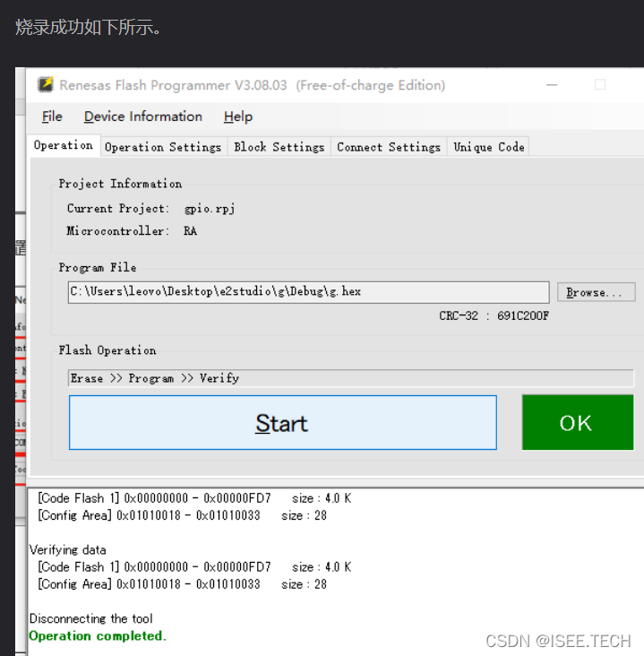Viewport: 644px width, 656px height.
Task: Click the 'Operation completed.' log message
Action: tap(98, 636)
